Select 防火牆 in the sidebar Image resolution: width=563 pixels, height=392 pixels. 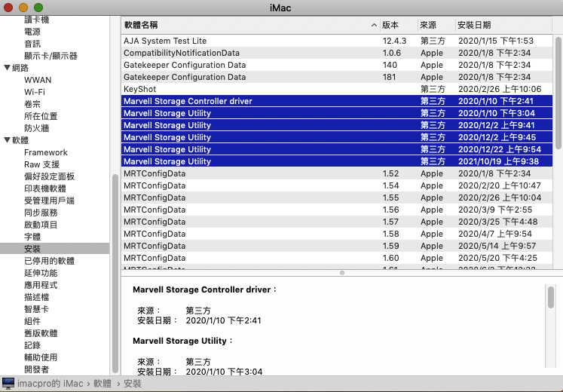(x=37, y=128)
